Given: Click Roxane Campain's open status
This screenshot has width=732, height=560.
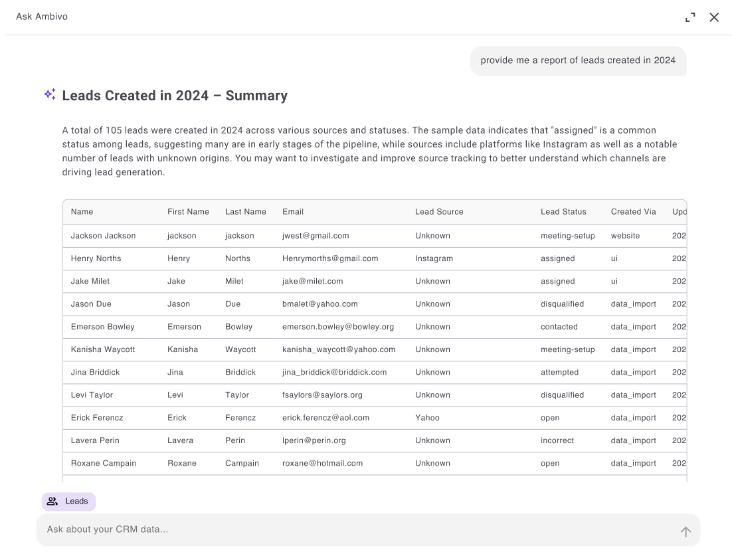Looking at the screenshot, I should pos(550,463).
